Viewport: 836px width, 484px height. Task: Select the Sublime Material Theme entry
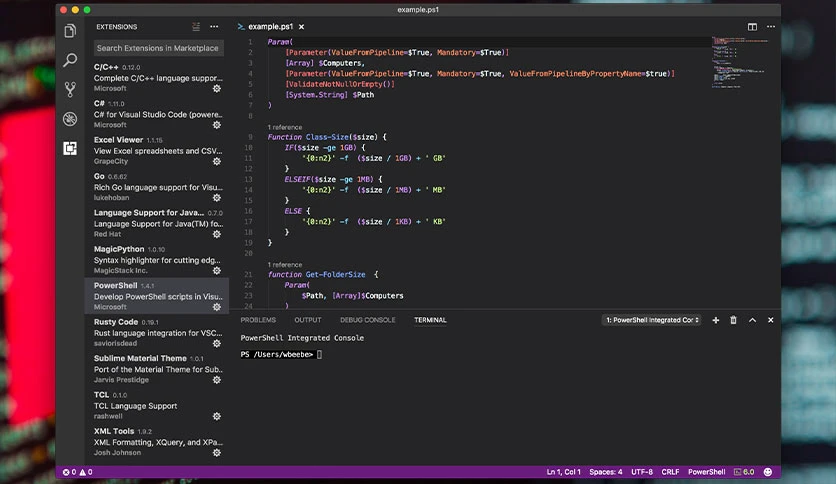click(157, 369)
